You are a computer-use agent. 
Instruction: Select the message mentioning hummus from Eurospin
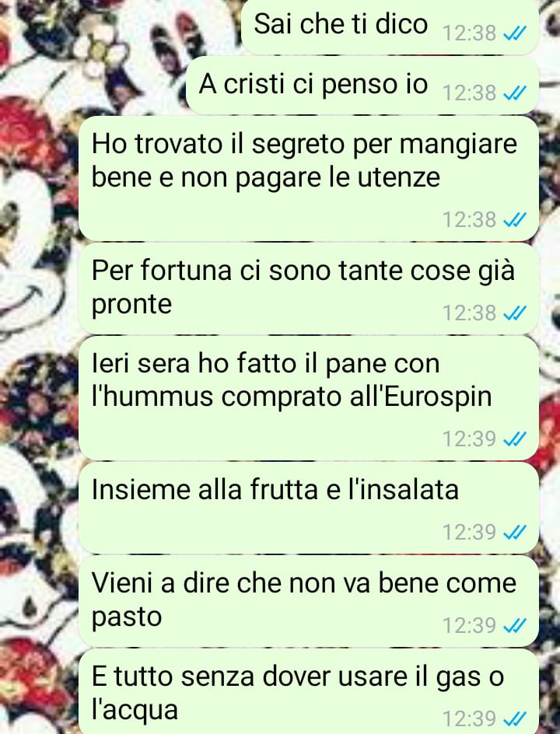point(309,398)
